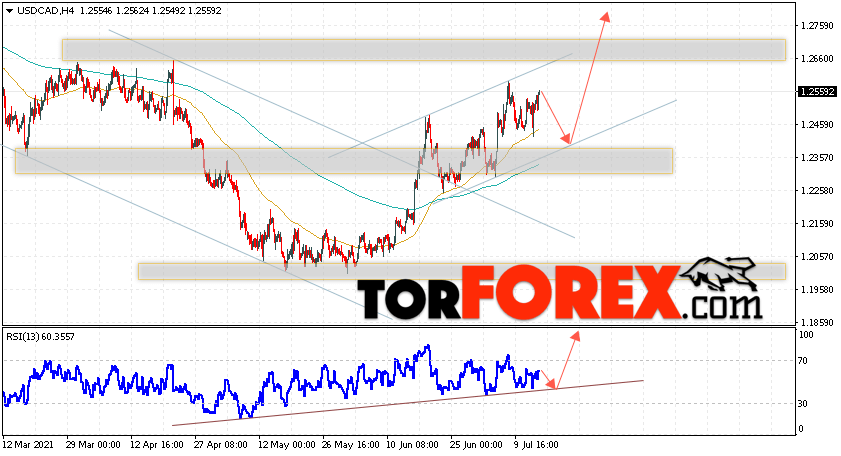
Task: Click the 26 May 16:00 time label
Action: tap(350, 445)
